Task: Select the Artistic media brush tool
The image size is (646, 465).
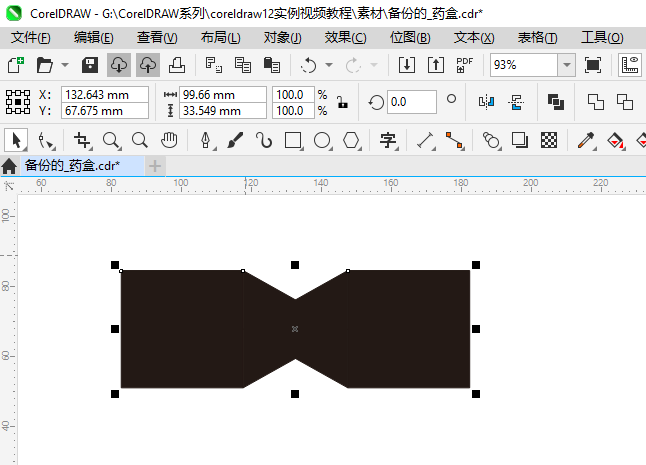Action: tap(235, 140)
